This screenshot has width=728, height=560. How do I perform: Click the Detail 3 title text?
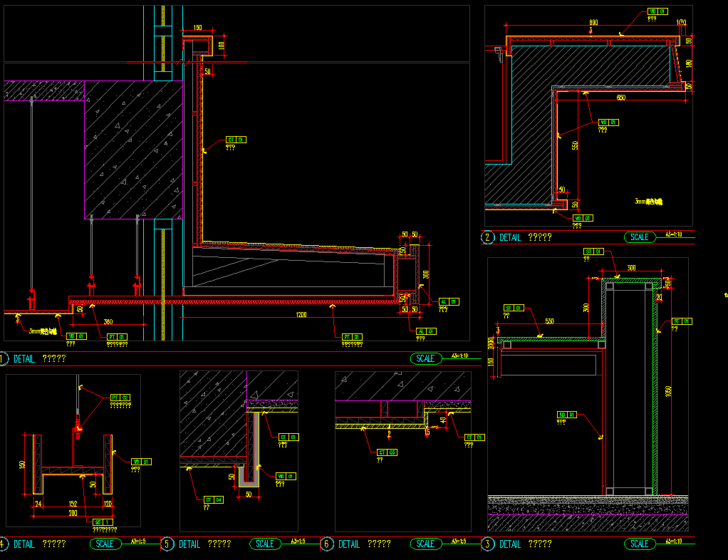(x=526, y=544)
